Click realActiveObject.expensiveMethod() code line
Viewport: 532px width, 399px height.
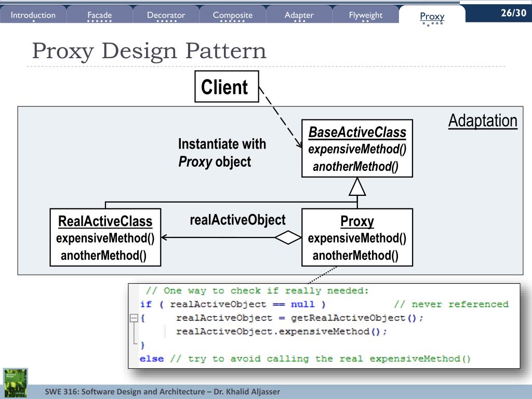pos(281,331)
